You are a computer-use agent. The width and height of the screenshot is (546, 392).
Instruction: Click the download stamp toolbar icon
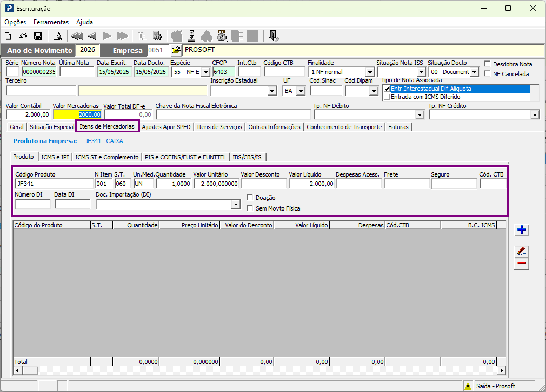(192, 36)
